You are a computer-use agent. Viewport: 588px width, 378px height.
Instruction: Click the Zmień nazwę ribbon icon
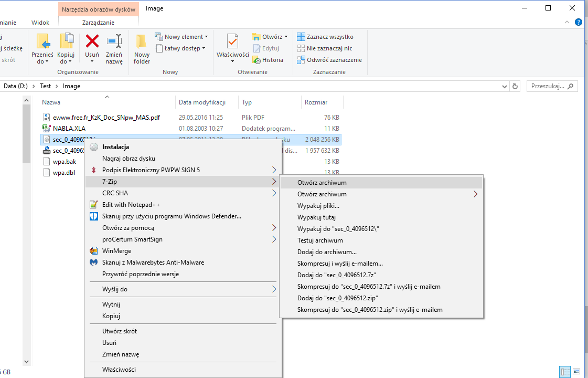[x=114, y=41]
